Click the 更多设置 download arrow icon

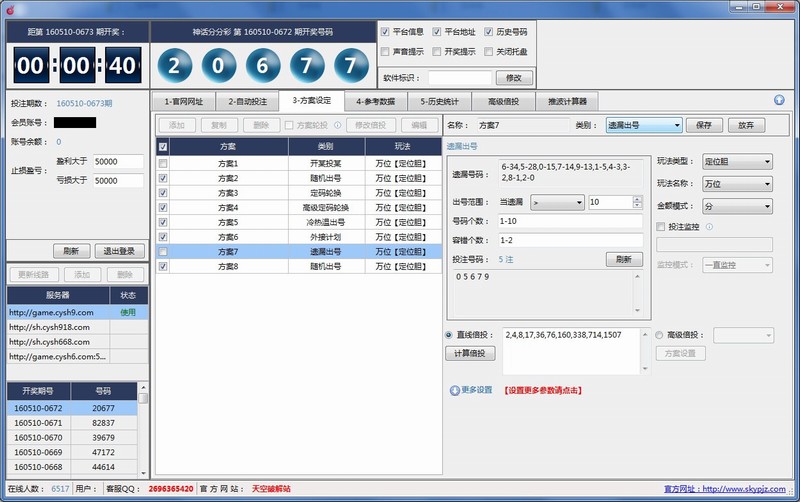pyautogui.click(x=454, y=390)
